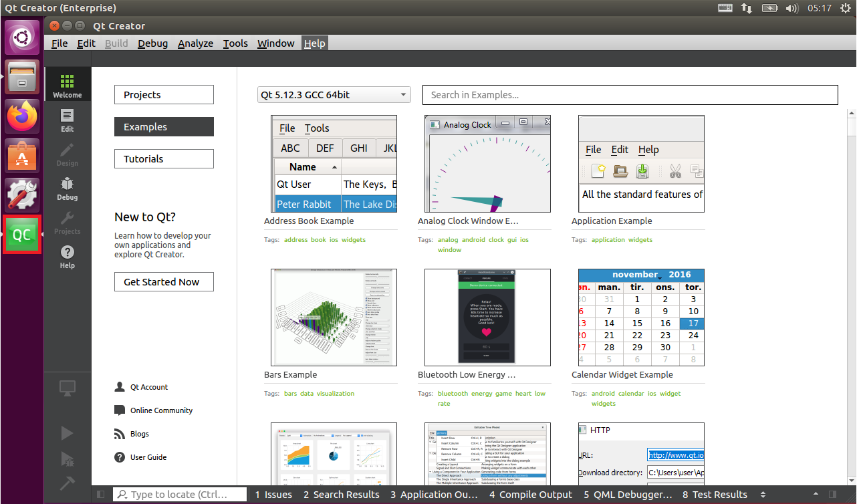Open Bluetooth Low Energy example thumbnail
The height and width of the screenshot is (504, 857).
point(487,318)
